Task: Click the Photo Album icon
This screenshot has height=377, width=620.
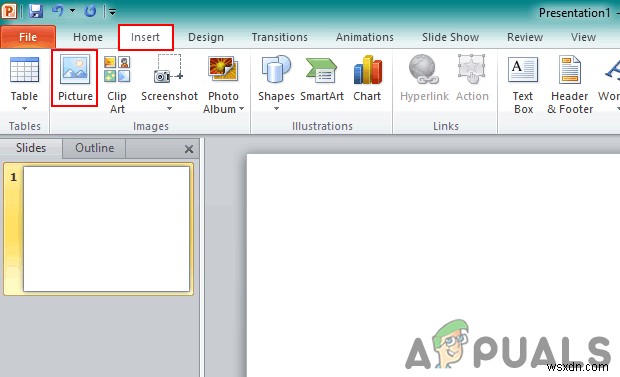Action: click(223, 70)
